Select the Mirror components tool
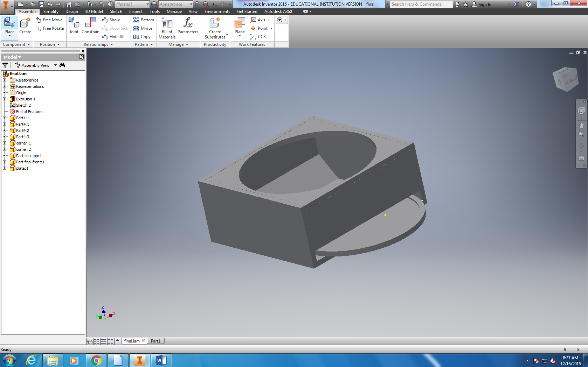588x367 pixels. coord(143,28)
